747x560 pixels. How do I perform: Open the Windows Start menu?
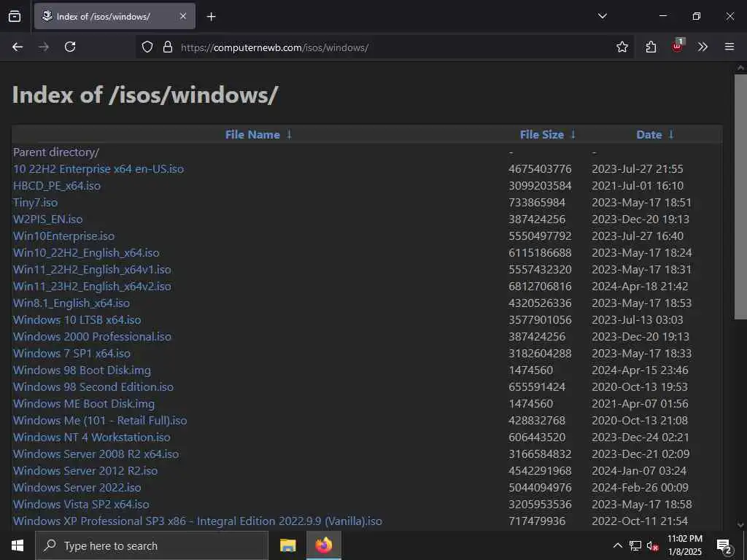18,545
